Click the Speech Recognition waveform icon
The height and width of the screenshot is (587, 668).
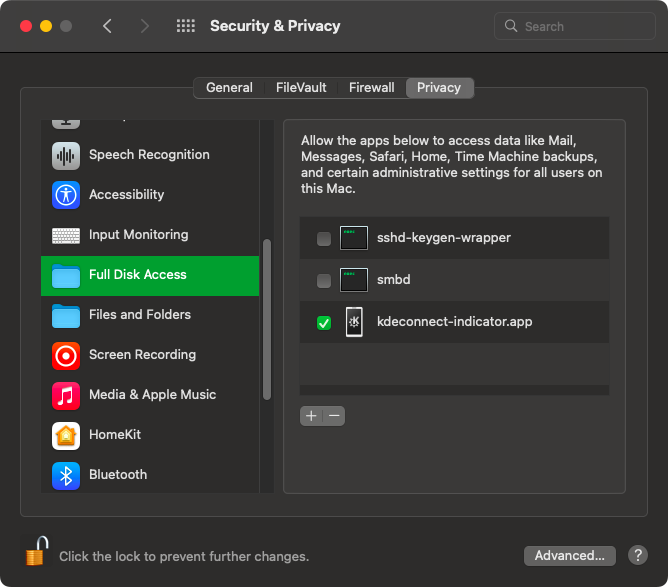(x=66, y=155)
